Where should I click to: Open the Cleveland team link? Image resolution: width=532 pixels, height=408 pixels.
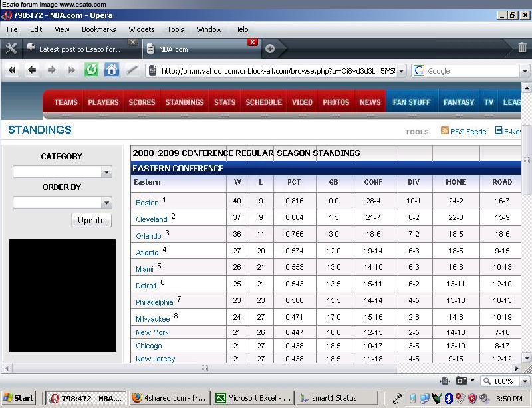[x=152, y=219]
